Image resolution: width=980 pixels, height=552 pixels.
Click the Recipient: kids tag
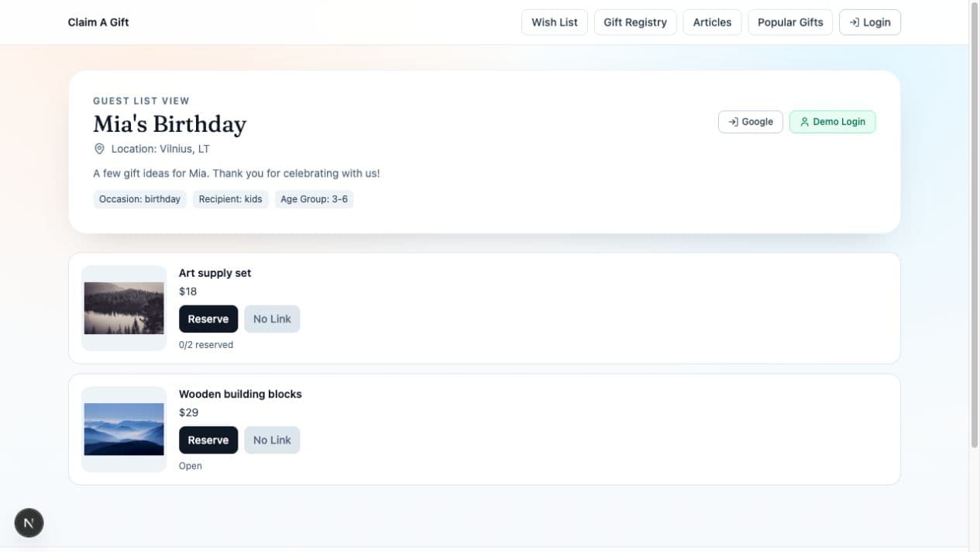tap(230, 199)
